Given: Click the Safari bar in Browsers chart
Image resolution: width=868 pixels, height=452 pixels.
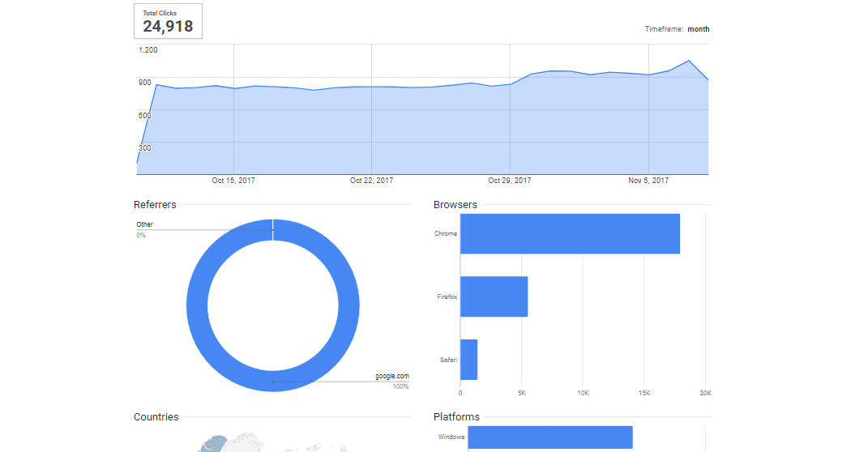Looking at the screenshot, I should tap(469, 360).
